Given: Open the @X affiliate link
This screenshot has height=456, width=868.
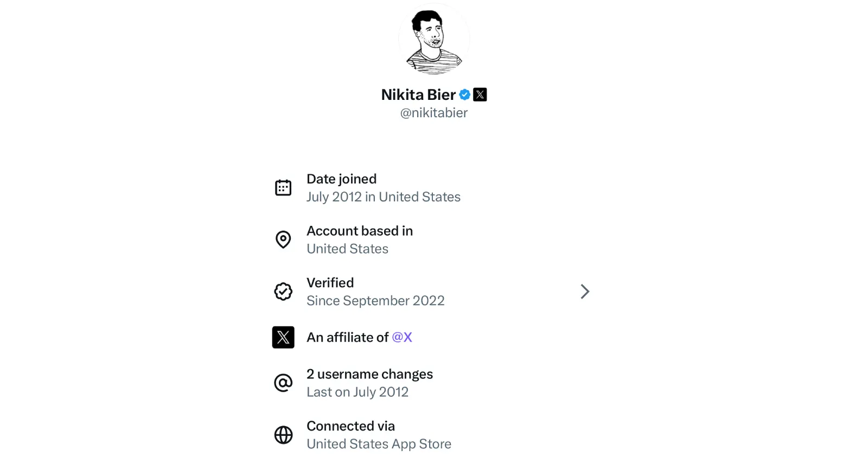Looking at the screenshot, I should [x=402, y=337].
